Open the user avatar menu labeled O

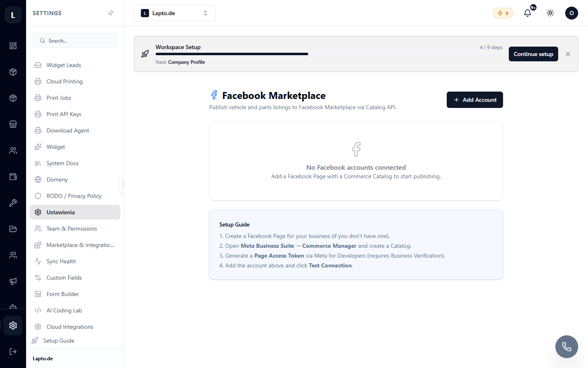[x=572, y=13]
